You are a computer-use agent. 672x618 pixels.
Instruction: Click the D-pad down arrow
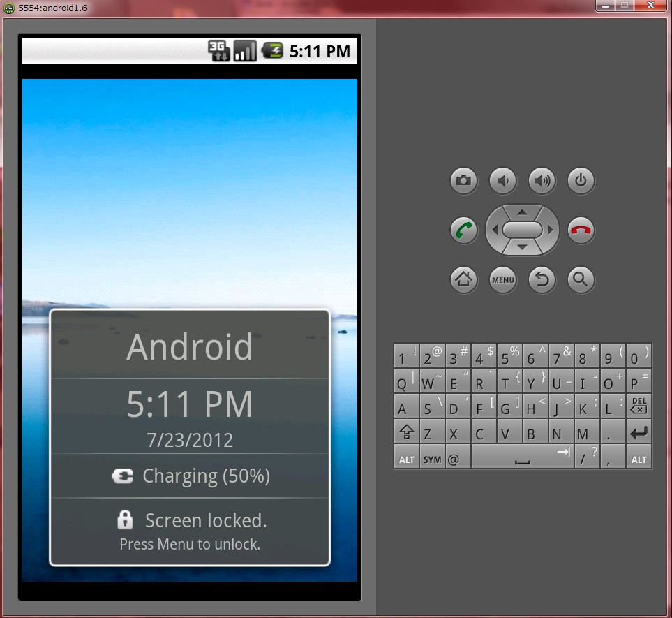pyautogui.click(x=522, y=247)
